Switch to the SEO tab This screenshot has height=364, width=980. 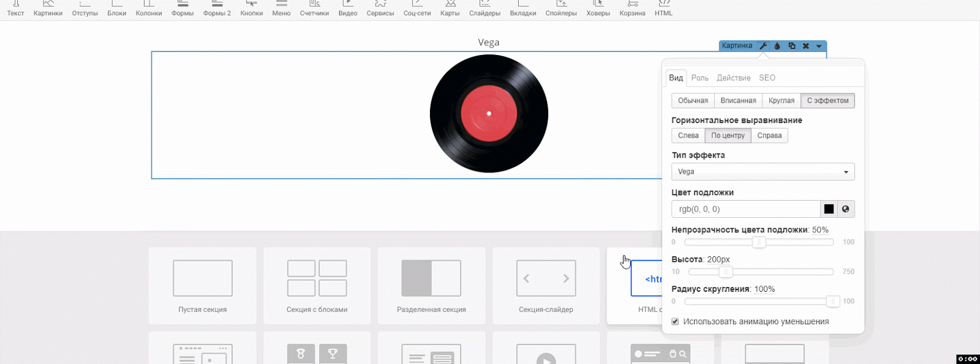tap(767, 78)
